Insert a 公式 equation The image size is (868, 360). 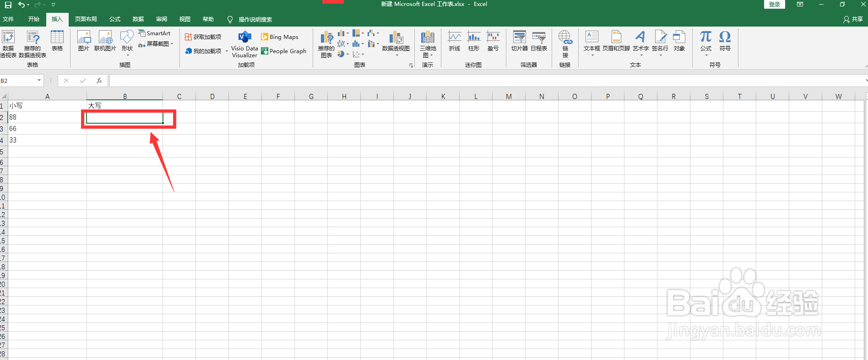tap(706, 43)
